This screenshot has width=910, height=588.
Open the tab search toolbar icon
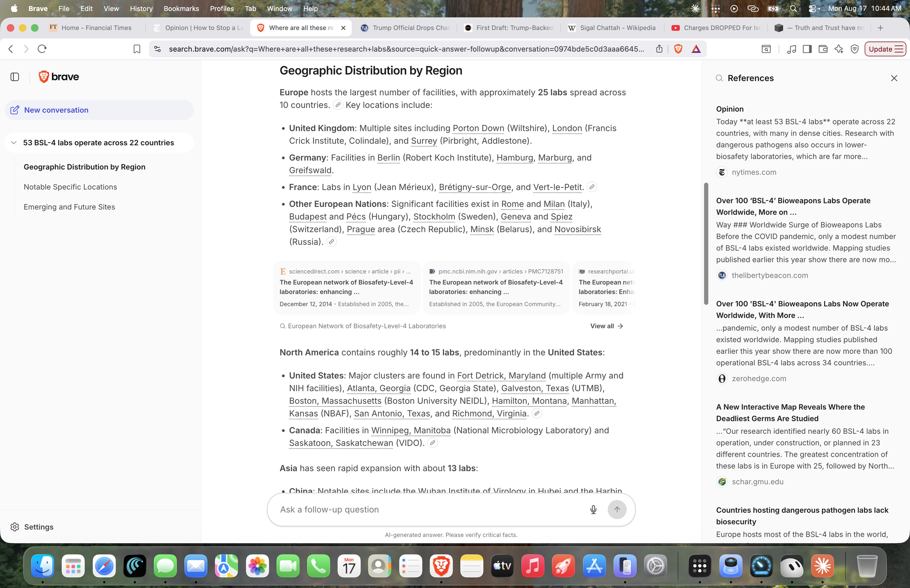[766, 49]
